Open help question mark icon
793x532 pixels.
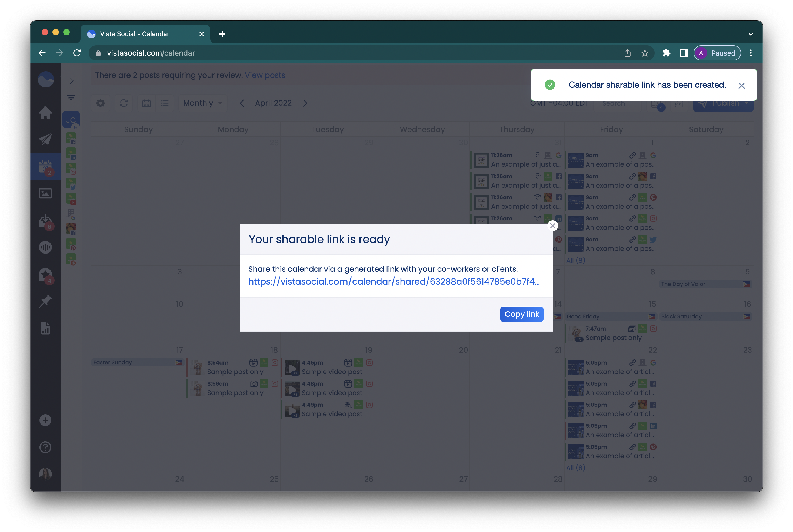[x=45, y=447]
